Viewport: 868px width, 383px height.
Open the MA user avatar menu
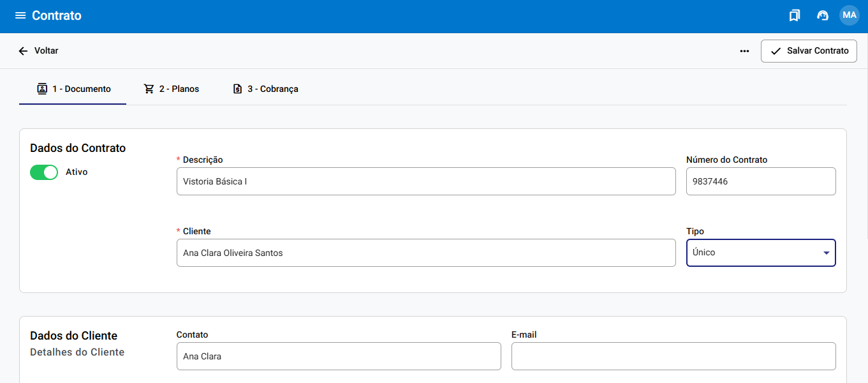[x=849, y=15]
